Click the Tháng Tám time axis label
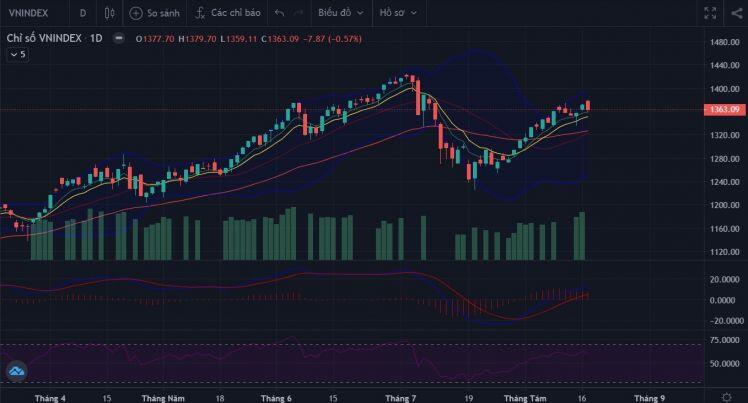 tap(525, 398)
